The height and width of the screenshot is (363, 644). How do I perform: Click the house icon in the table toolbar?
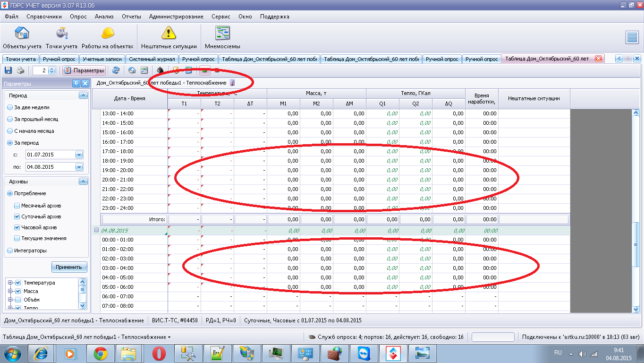tap(132, 70)
